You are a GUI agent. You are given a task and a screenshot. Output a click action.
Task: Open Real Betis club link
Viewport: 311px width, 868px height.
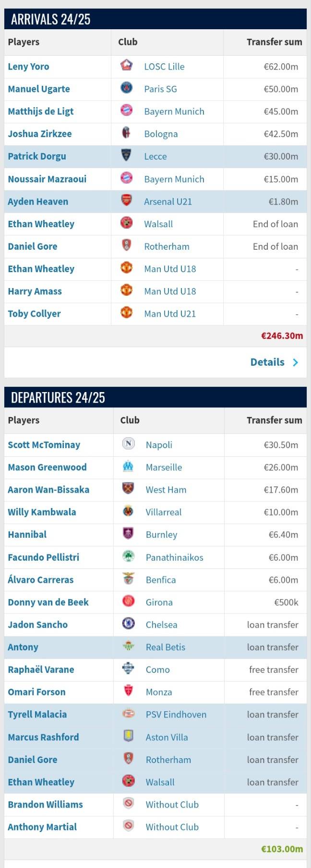click(x=166, y=647)
